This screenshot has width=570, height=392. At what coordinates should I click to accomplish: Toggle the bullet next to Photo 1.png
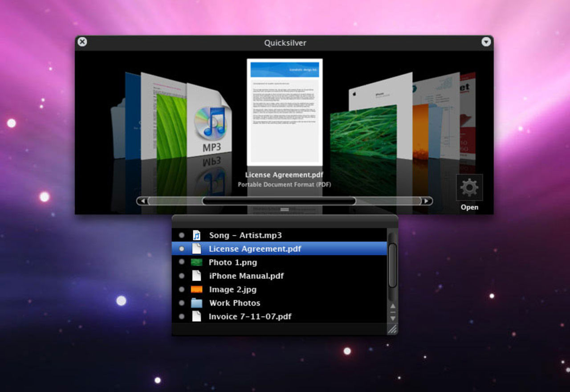pyautogui.click(x=182, y=262)
